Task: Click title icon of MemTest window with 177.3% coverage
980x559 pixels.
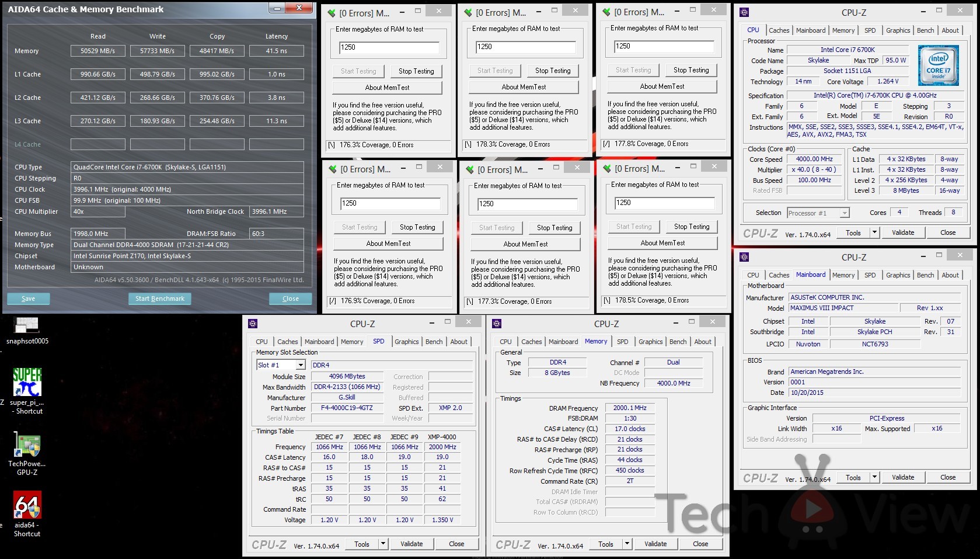Action: pyautogui.click(x=470, y=169)
